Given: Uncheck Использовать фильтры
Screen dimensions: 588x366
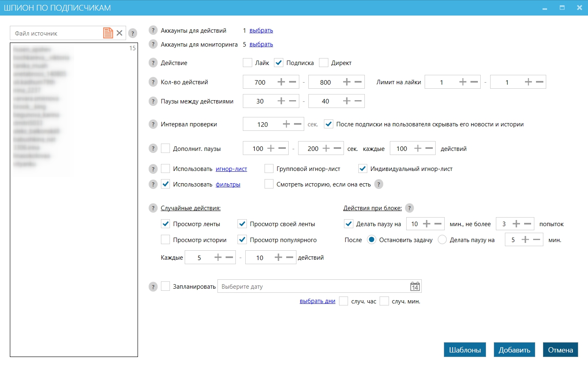Looking at the screenshot, I should point(165,184).
